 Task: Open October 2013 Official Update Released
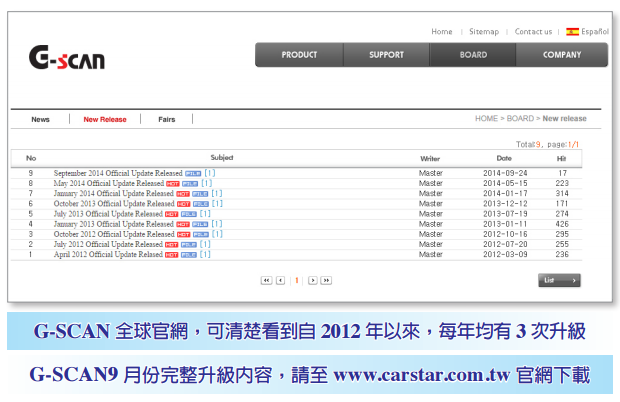(x=114, y=204)
